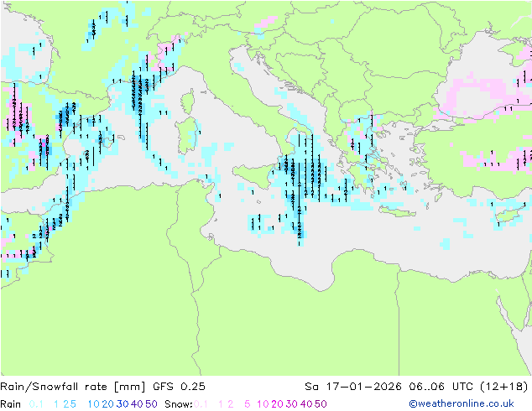This screenshot has height=411, width=532.
Task: Select the rain legend value 10
Action: pos(94,404)
